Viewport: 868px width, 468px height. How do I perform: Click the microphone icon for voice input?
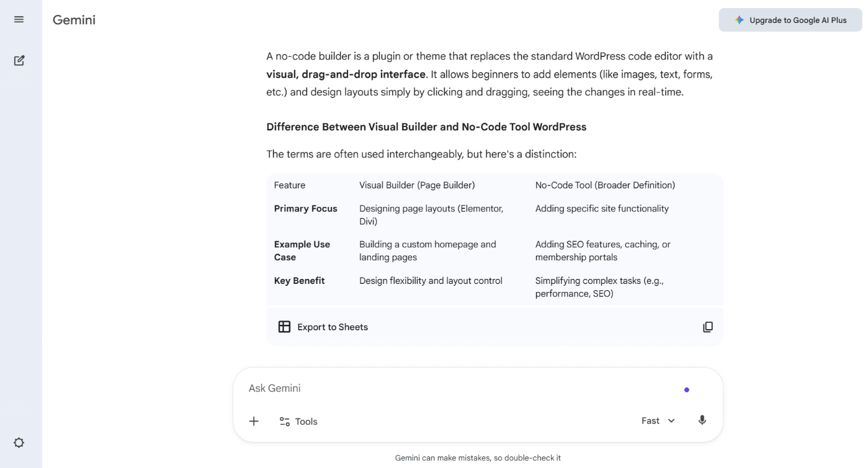click(702, 420)
